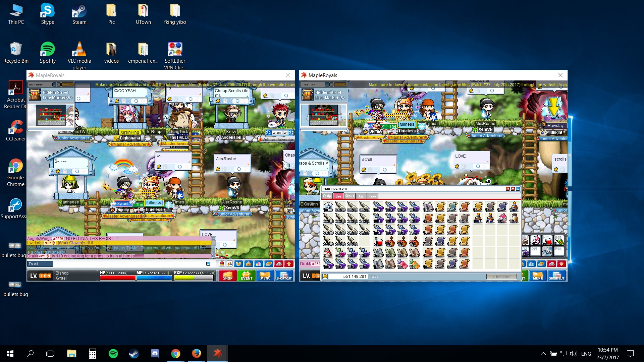Select the crystal item with 1000 stack
Screen dimensions: 644x362
point(328,207)
